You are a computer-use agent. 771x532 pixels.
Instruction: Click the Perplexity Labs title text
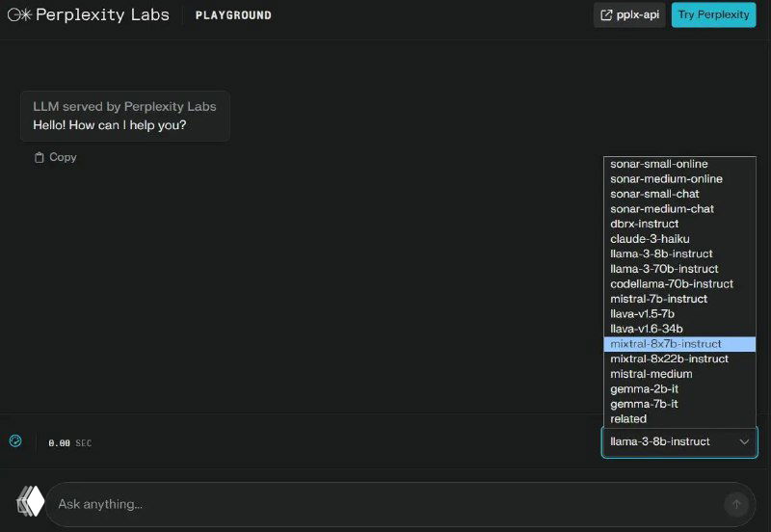(102, 14)
